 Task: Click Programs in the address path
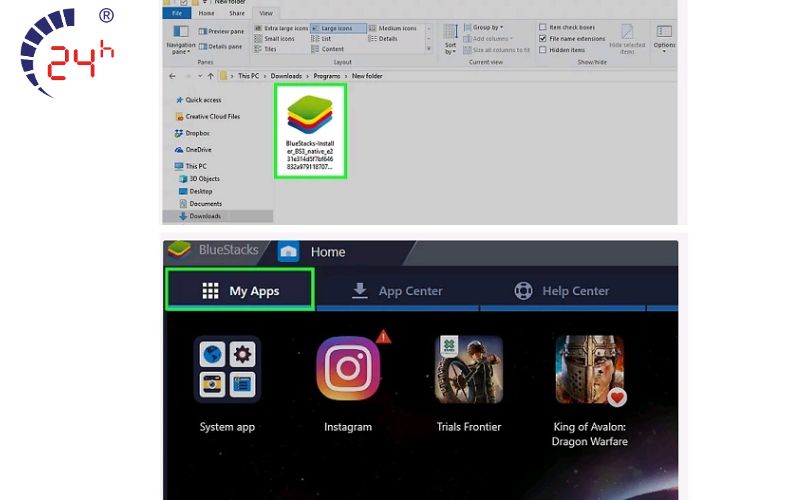coord(327,76)
